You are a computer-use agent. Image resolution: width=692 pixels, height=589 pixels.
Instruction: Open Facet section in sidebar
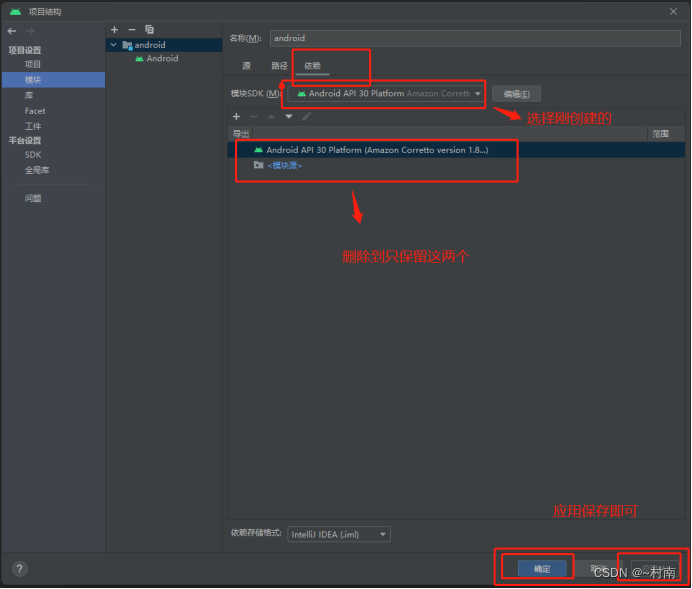pyautogui.click(x=35, y=111)
